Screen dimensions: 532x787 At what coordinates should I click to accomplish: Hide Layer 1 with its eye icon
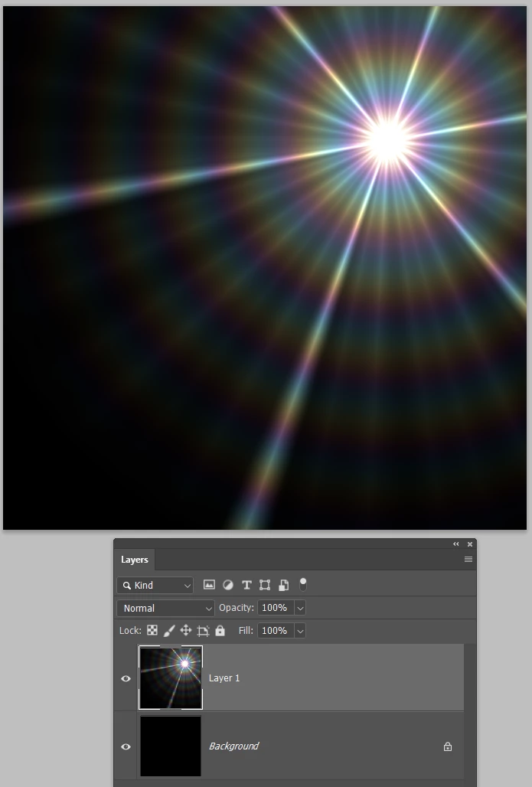click(126, 678)
